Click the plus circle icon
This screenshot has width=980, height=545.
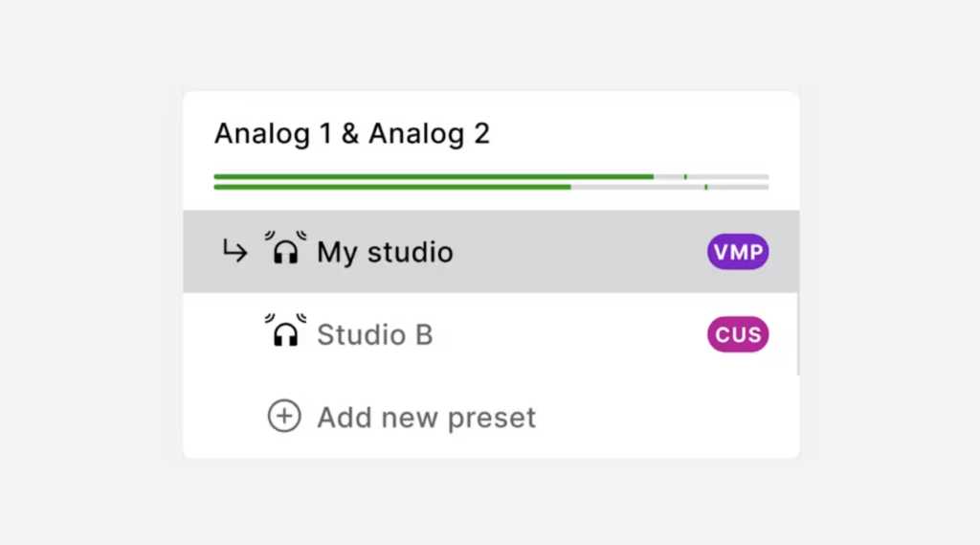point(283,417)
